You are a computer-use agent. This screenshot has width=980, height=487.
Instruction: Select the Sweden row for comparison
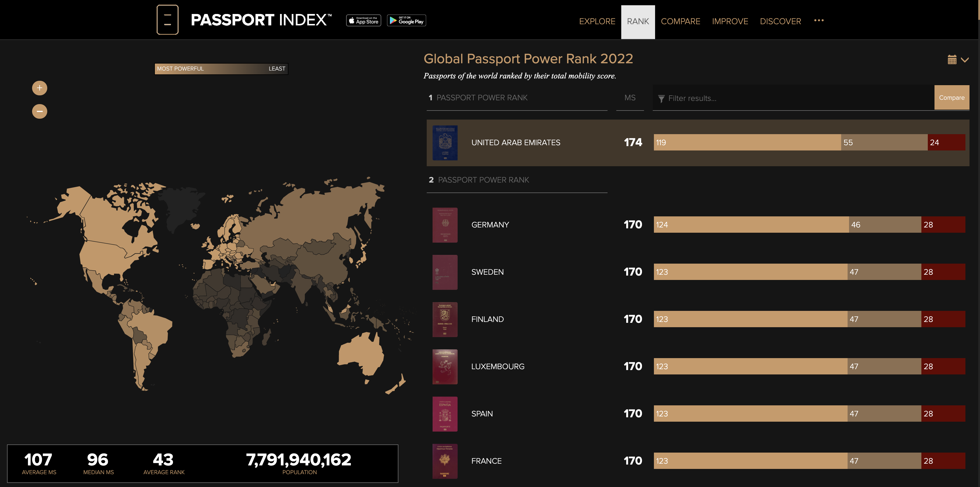point(533,272)
